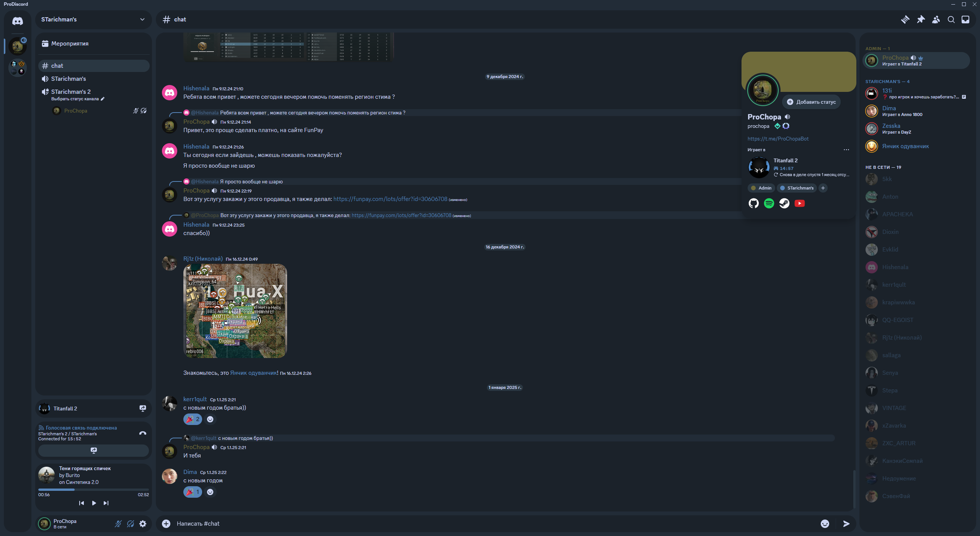
Task: Mute your microphone in the user panel
Action: point(118,523)
